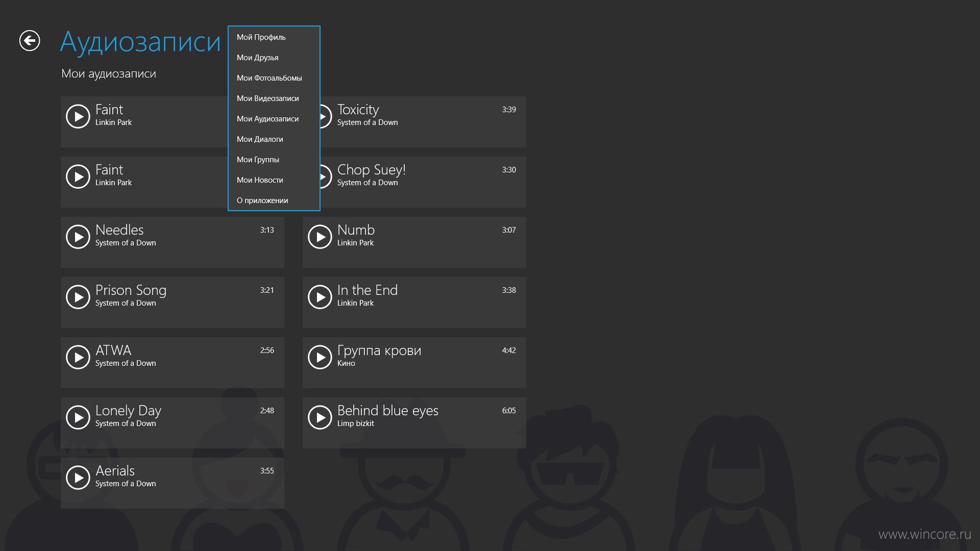Select the Chop Suey! song title
This screenshot has width=980, height=551.
371,170
